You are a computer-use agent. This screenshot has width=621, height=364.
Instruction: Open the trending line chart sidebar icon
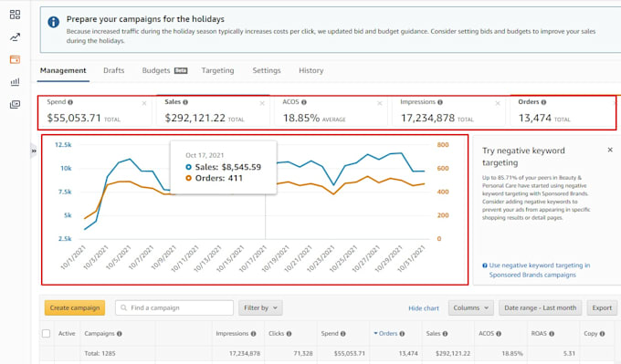(x=15, y=37)
